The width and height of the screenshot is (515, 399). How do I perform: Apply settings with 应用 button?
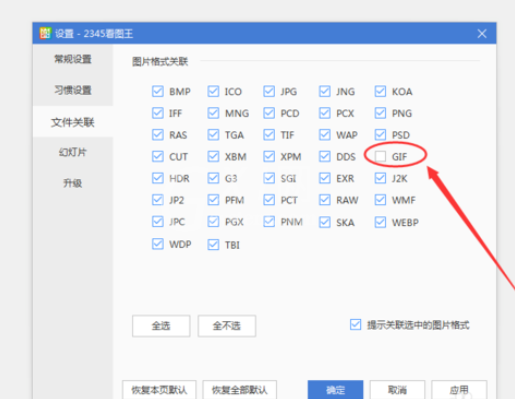click(459, 390)
